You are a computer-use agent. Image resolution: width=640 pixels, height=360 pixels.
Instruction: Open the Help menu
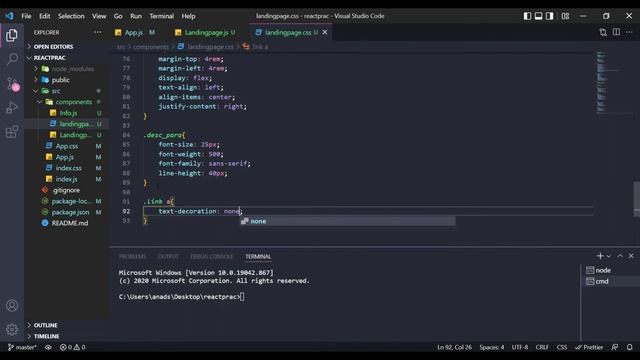pyautogui.click(x=188, y=16)
